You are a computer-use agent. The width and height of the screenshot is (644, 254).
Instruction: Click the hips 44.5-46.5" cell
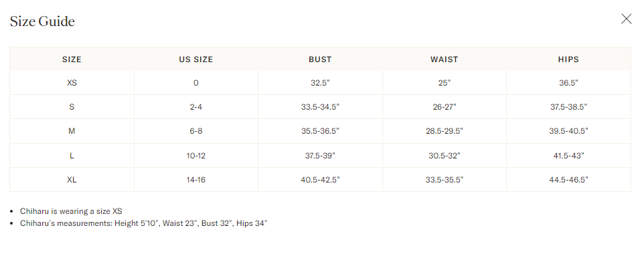click(568, 180)
